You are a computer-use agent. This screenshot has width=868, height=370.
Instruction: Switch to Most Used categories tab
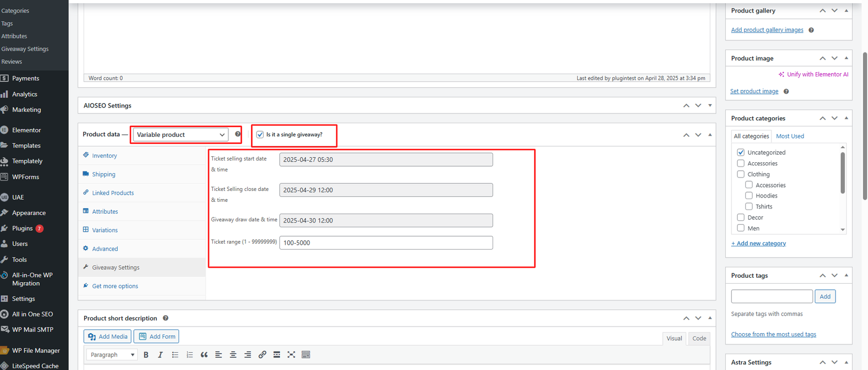(x=790, y=136)
